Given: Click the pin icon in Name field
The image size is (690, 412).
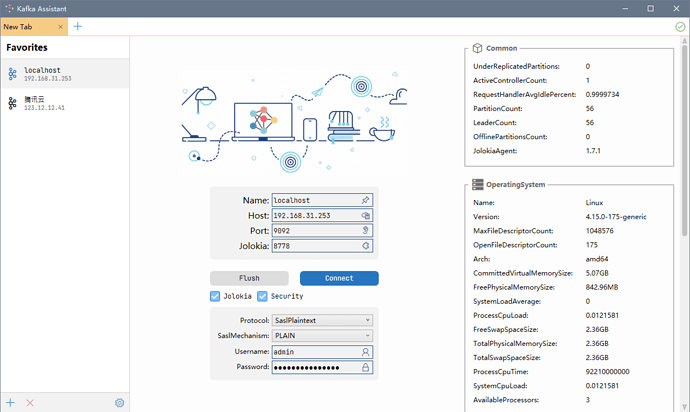Looking at the screenshot, I should [366, 200].
